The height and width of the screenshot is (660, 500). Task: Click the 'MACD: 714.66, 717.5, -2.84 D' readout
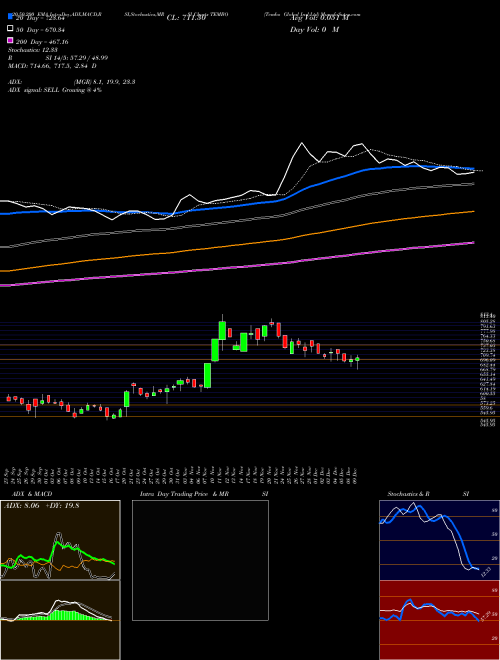coord(52,66)
